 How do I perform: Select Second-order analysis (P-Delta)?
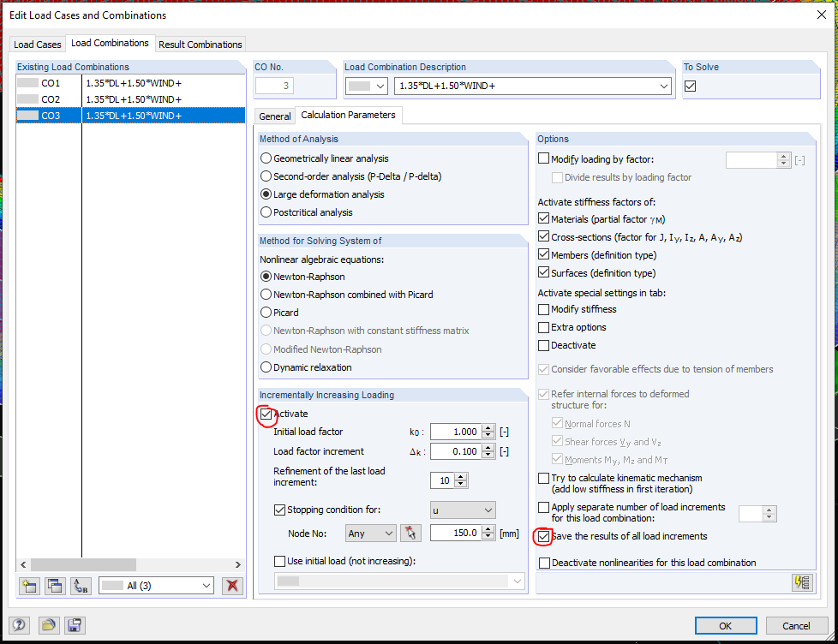pos(266,176)
